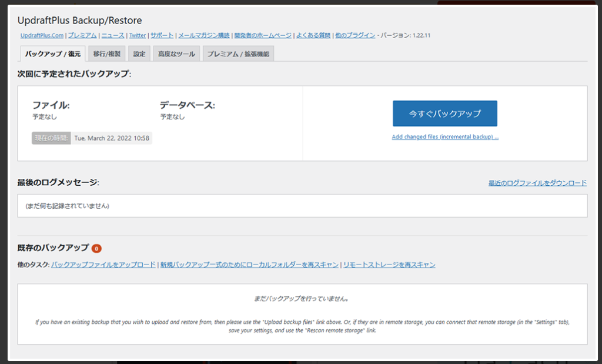The height and width of the screenshot is (364, 602).
Task: Click the 今すぐバックアップ button
Action: point(445,113)
